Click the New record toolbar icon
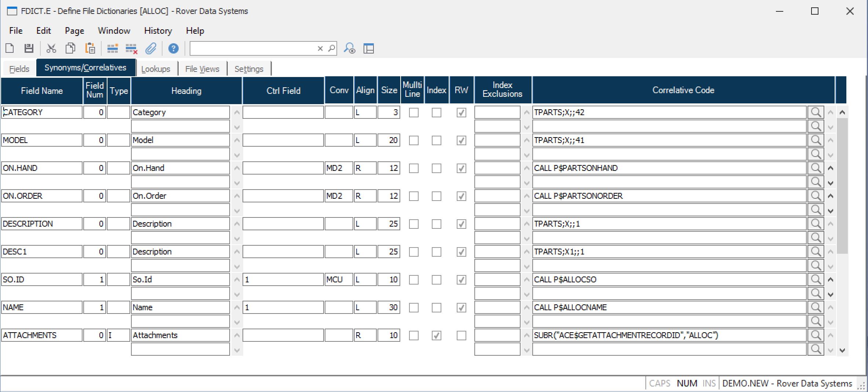 (x=10, y=48)
